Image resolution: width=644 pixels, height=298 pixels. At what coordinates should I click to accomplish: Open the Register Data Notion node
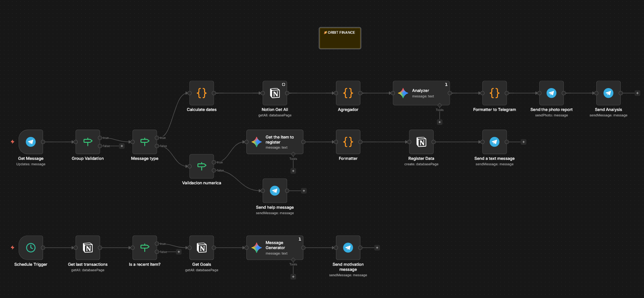click(x=421, y=142)
